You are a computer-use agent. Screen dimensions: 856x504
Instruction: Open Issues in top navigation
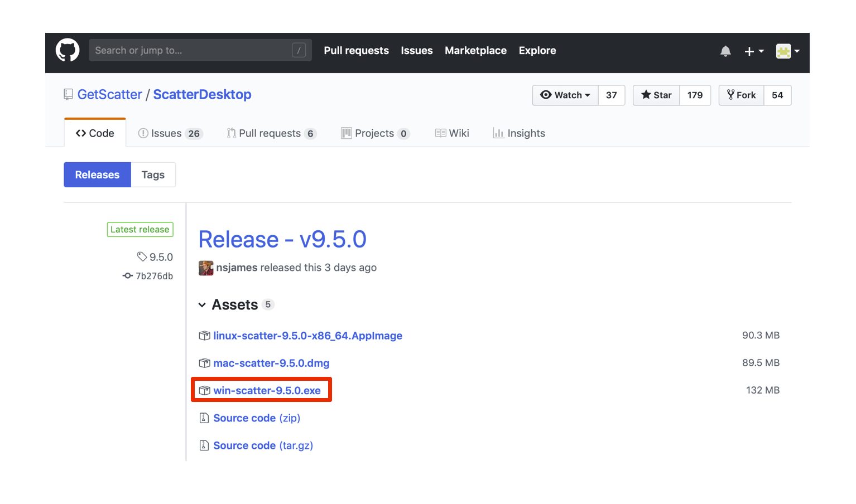pos(417,50)
